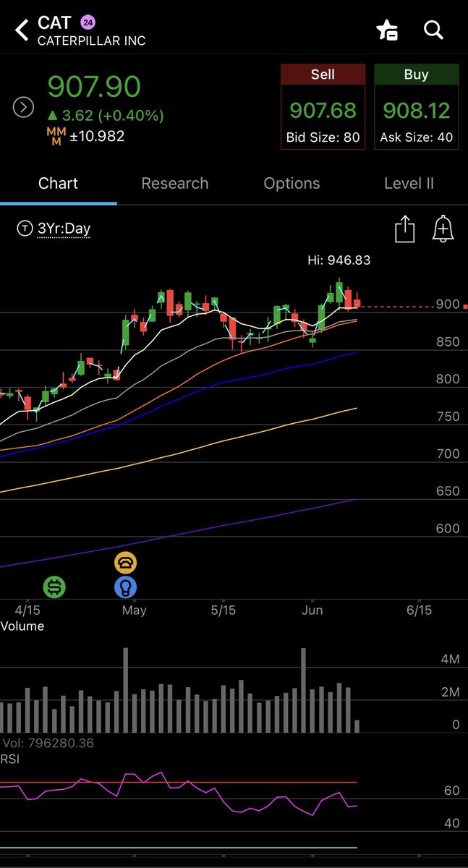Add CAT to watchlist via star icon

(387, 30)
